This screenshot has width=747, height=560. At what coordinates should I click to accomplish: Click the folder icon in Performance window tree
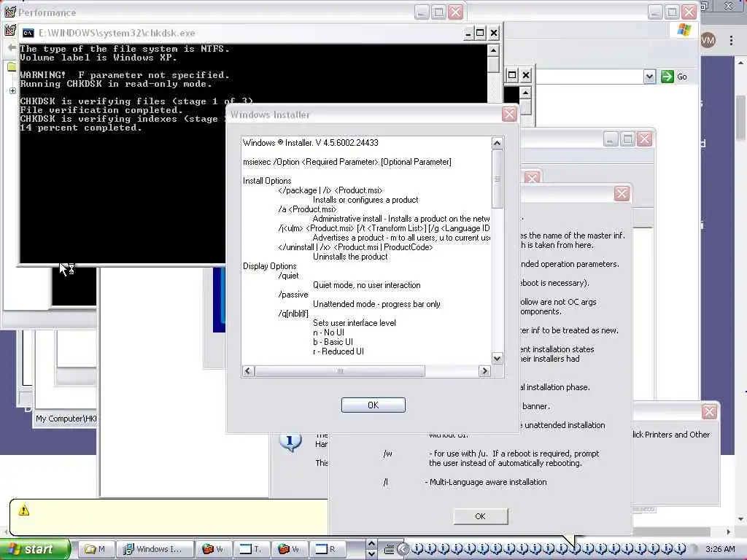pos(12,67)
